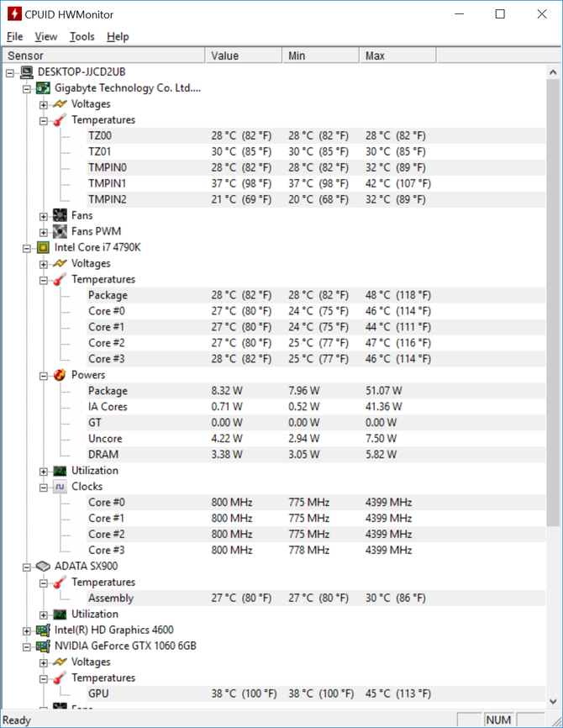Click the Sensor column header
This screenshot has width=563, height=728.
coord(103,55)
